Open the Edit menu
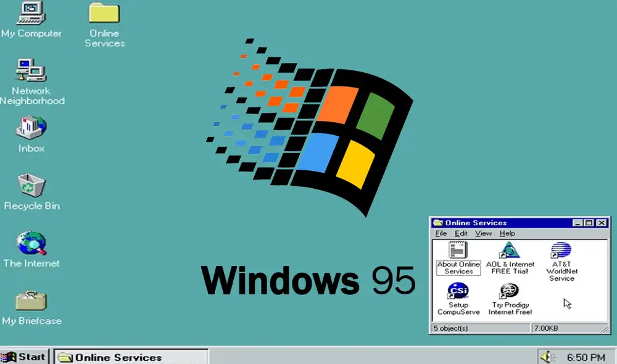 click(x=460, y=233)
